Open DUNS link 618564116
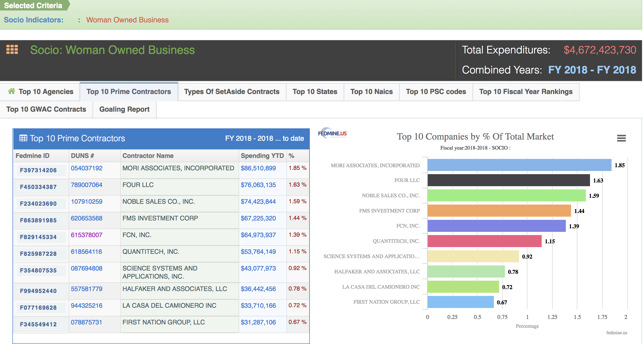 (x=86, y=252)
